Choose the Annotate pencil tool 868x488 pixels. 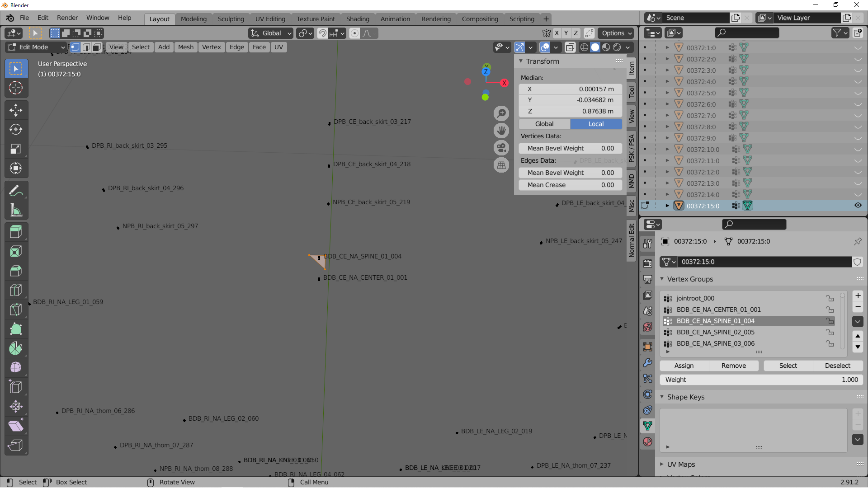coord(16,191)
